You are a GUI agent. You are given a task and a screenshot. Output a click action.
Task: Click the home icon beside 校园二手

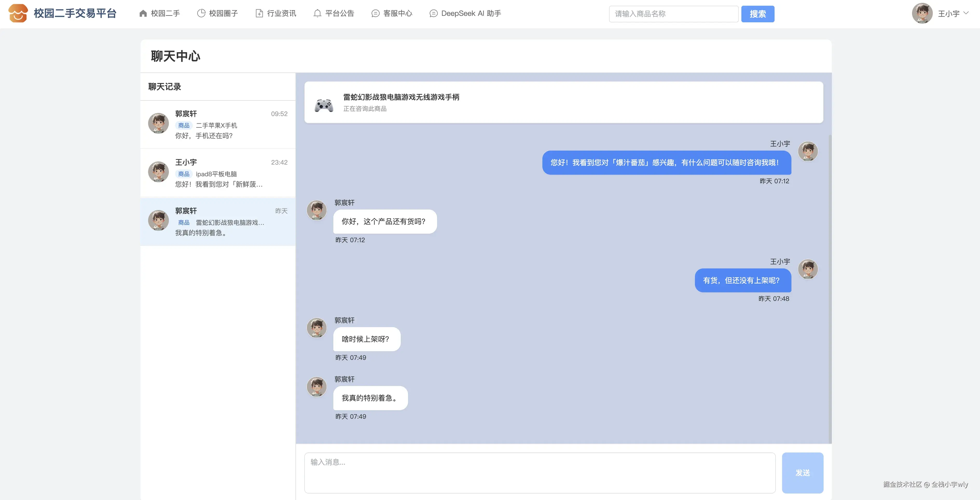pyautogui.click(x=143, y=14)
